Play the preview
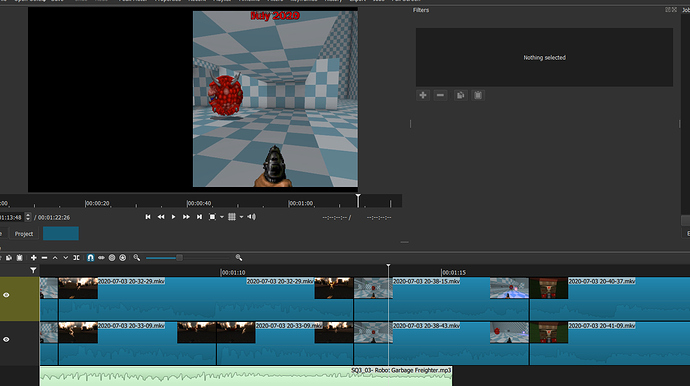 tap(173, 217)
